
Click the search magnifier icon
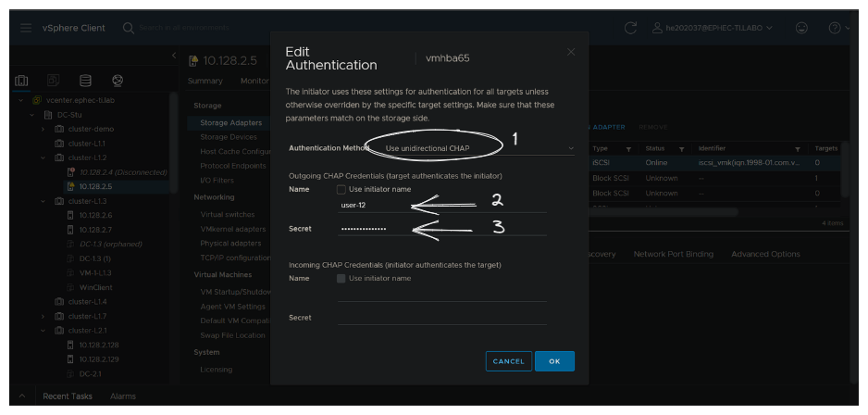tap(129, 28)
